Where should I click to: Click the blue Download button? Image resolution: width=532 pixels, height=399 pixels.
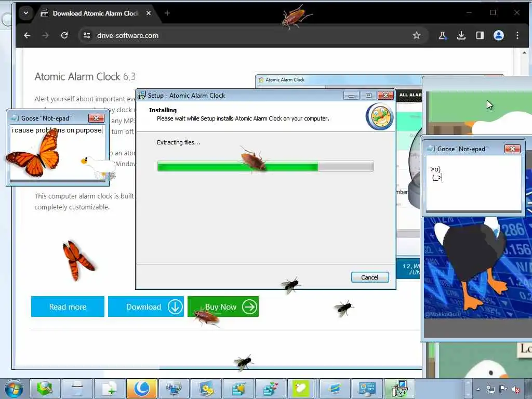tap(146, 307)
